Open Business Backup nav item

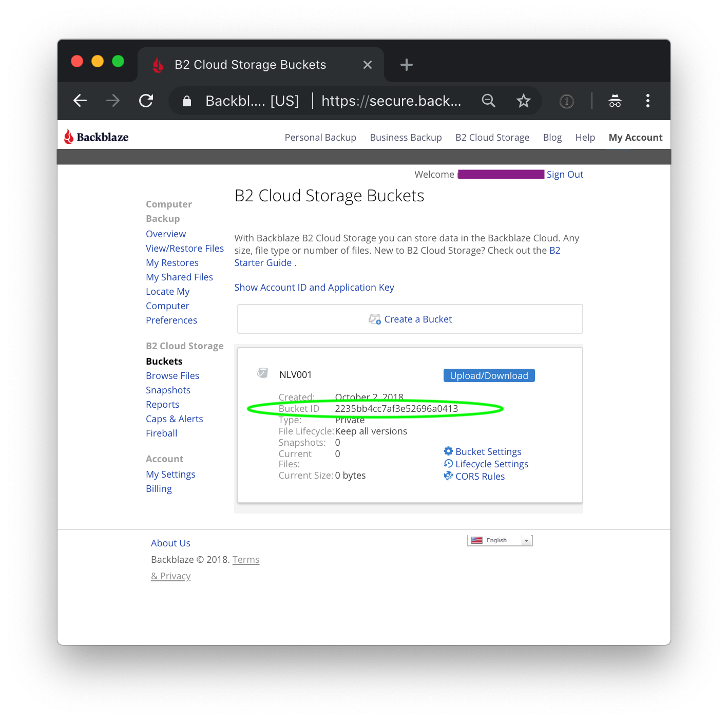pyautogui.click(x=406, y=138)
